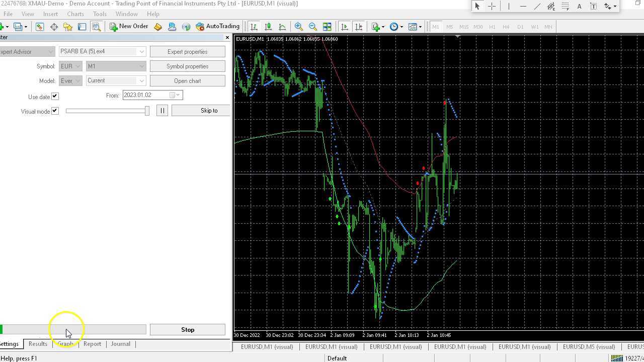
Task: Click the zoom in magnifier icon
Action: click(299, 27)
